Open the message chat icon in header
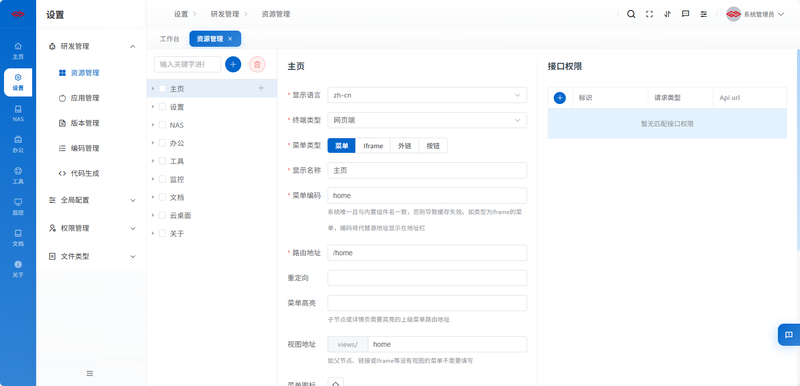 (686, 14)
